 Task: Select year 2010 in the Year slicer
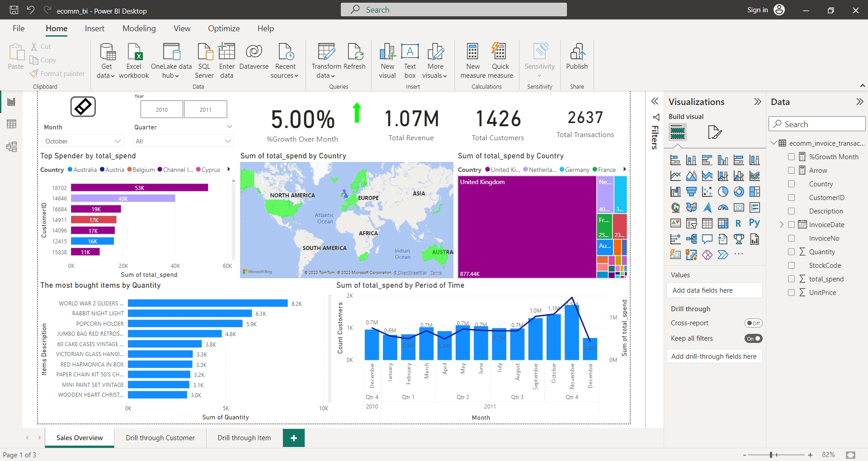click(x=162, y=109)
